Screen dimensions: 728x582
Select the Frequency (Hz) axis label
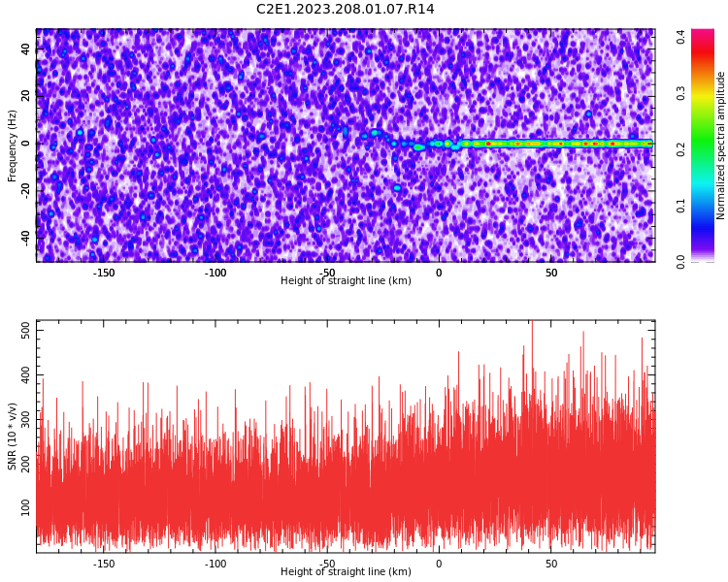(13, 145)
